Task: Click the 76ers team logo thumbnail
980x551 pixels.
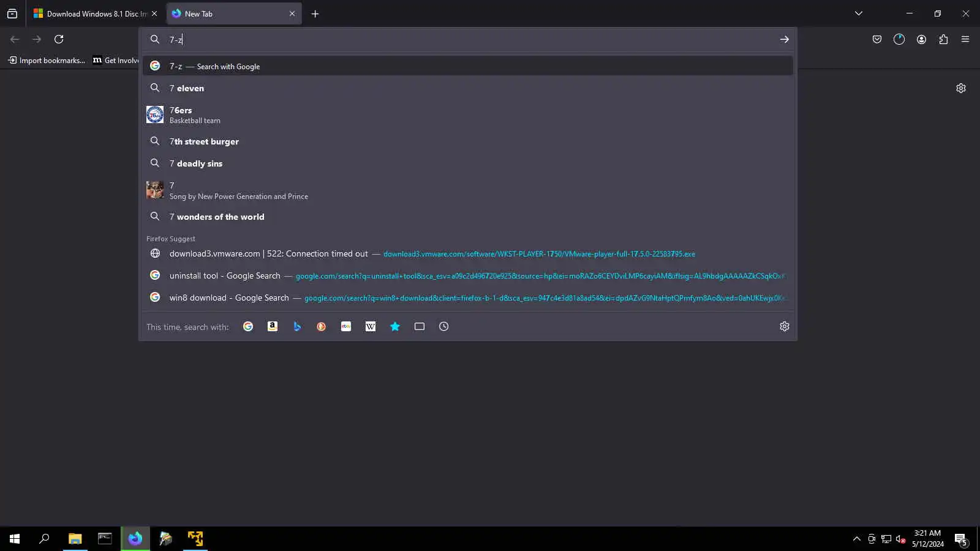Action: 155,114
